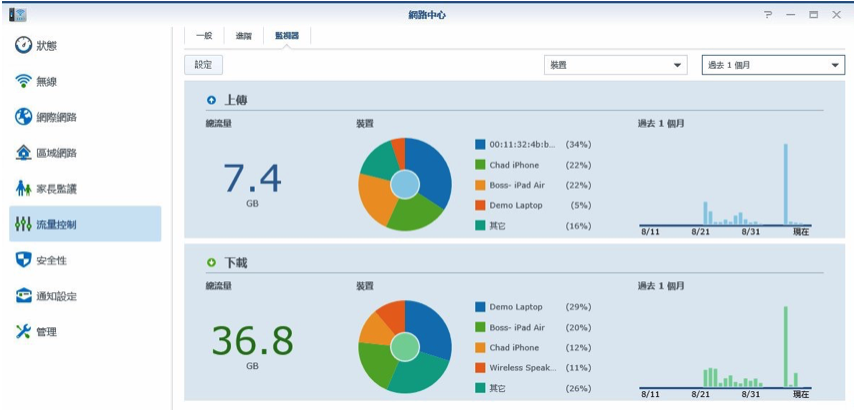Click the teal 其它 upload legend swatch

pyautogui.click(x=480, y=226)
